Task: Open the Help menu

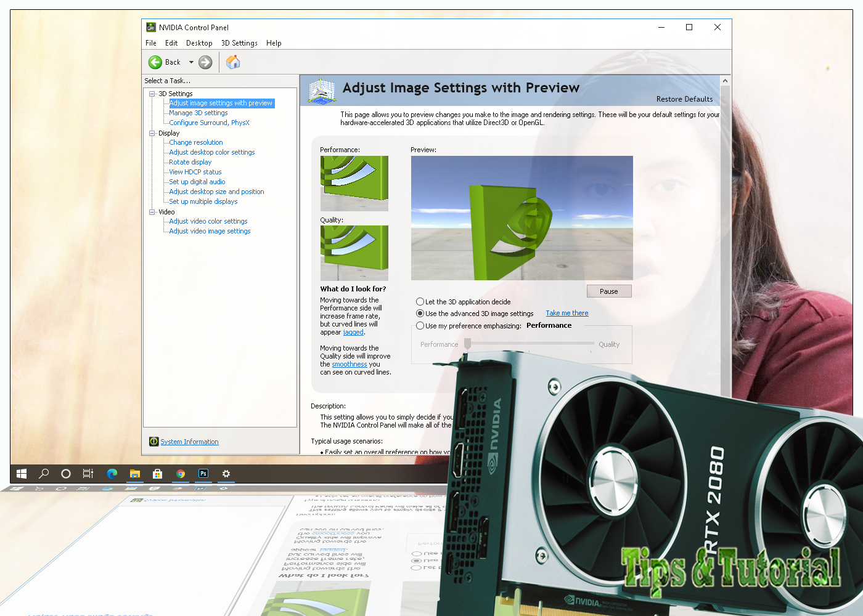Action: click(274, 43)
